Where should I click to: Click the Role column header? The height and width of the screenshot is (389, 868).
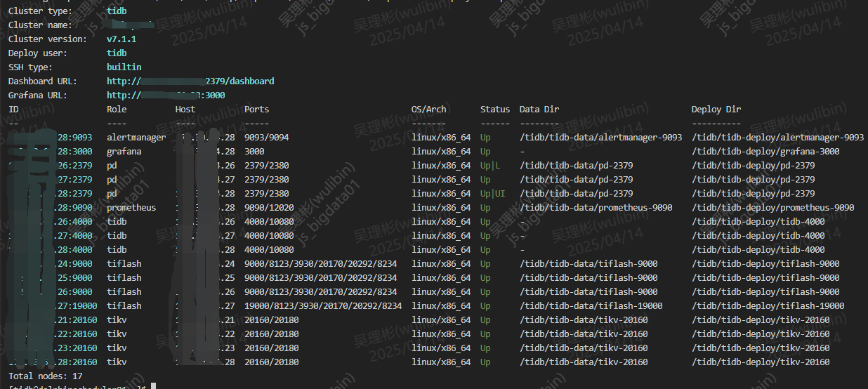(117, 110)
